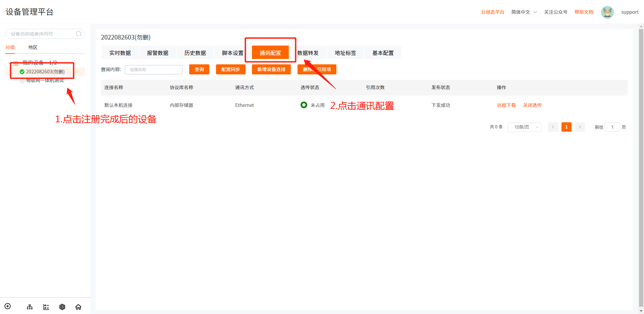Open the 报警数据 tab
The height and width of the screenshot is (314, 644).
pos(158,53)
